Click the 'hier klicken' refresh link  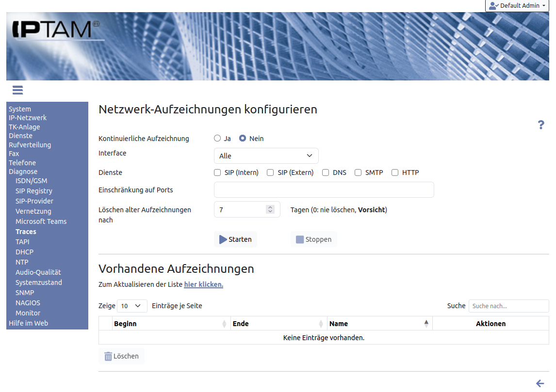coord(203,284)
